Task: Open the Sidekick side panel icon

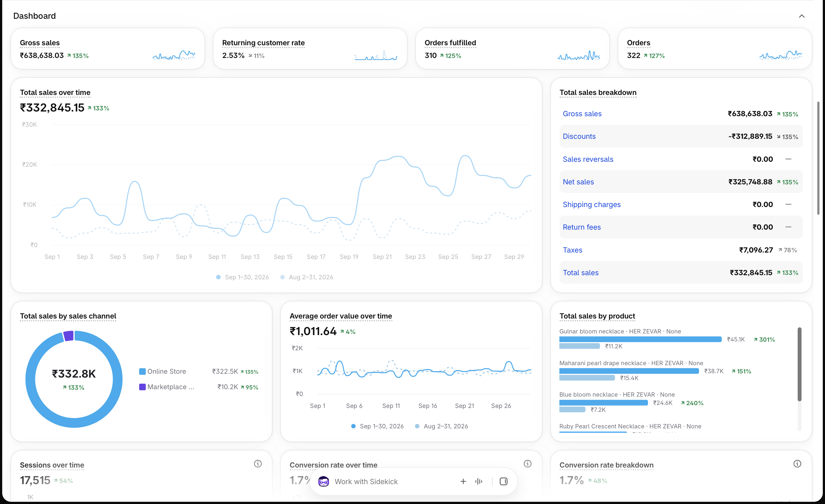Action: [503, 481]
